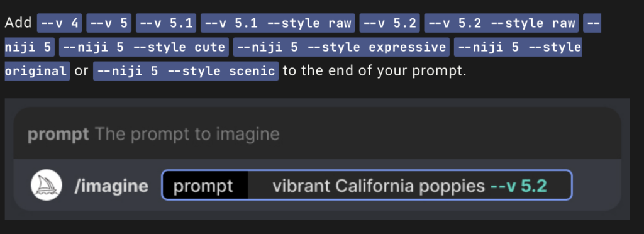This screenshot has width=644, height=234.
Task: Select the /imagine command label
Action: pyautogui.click(x=111, y=186)
